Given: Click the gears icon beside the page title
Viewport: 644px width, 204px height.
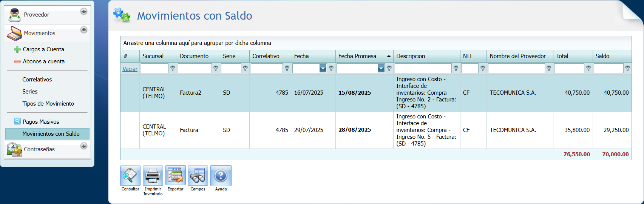Looking at the screenshot, I should [122, 15].
